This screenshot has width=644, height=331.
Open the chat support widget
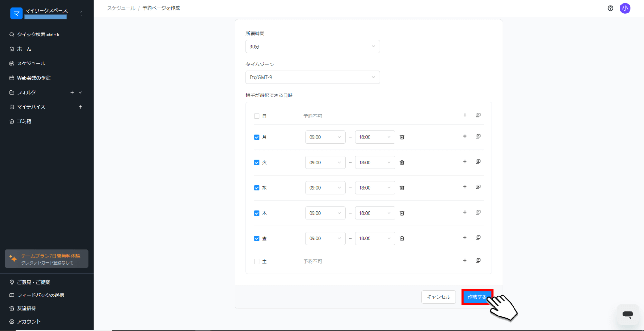click(628, 314)
